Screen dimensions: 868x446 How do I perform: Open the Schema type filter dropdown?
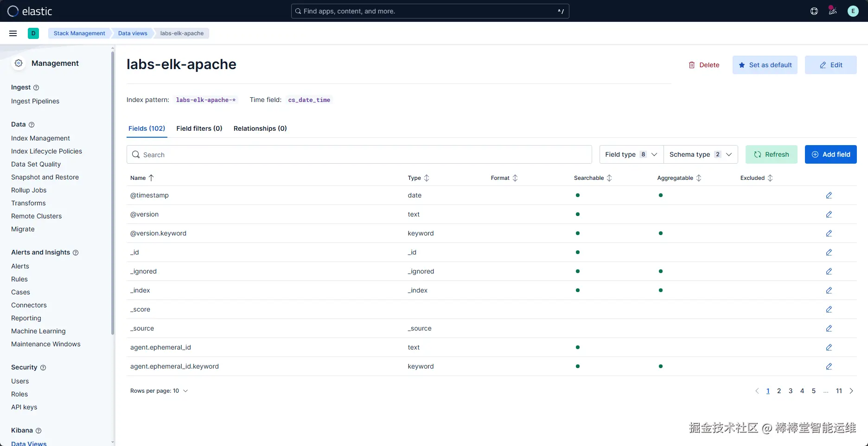coord(701,154)
